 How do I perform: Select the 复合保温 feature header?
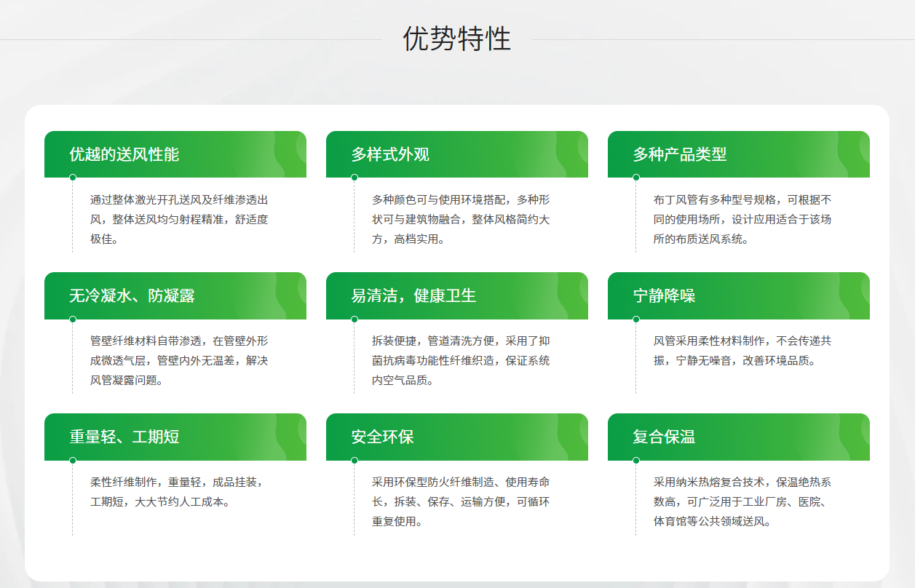pos(738,437)
